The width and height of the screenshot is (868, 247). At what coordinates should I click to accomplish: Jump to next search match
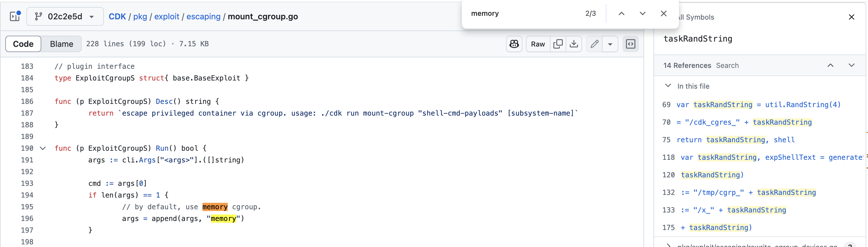coord(642,13)
